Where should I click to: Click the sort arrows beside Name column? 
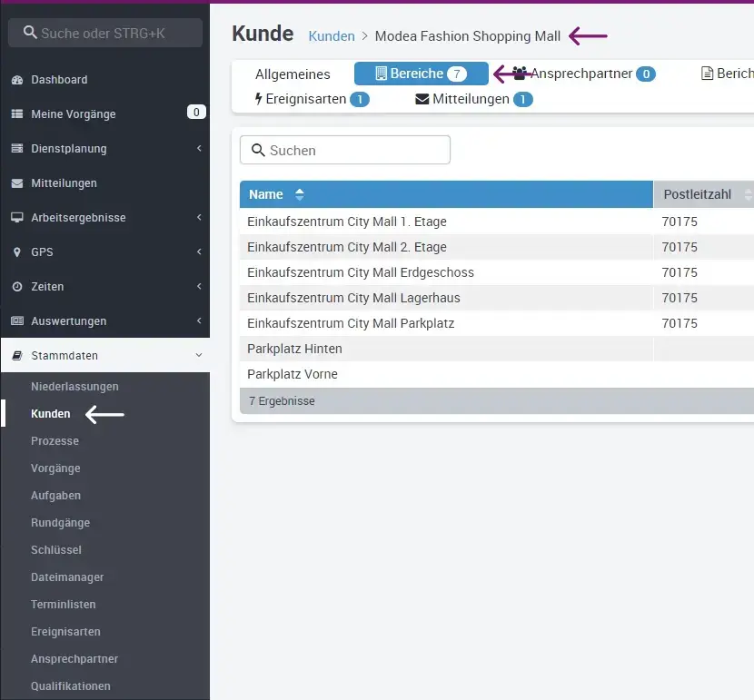pyautogui.click(x=300, y=194)
